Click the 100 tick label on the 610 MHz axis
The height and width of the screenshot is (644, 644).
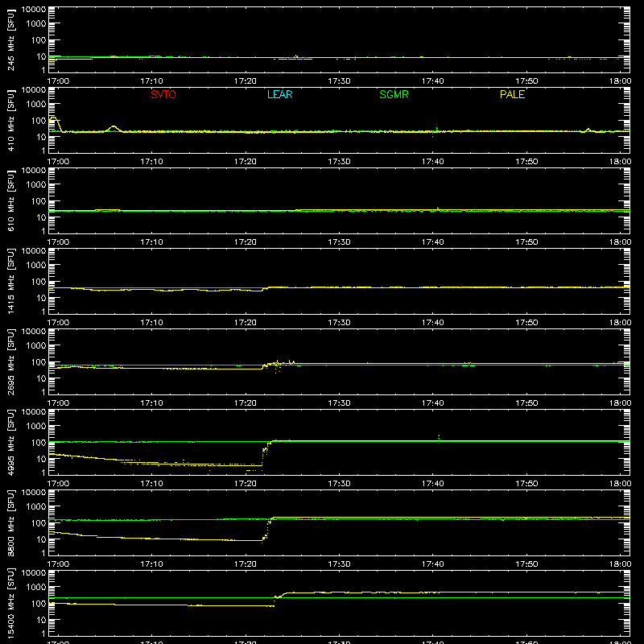39,201
